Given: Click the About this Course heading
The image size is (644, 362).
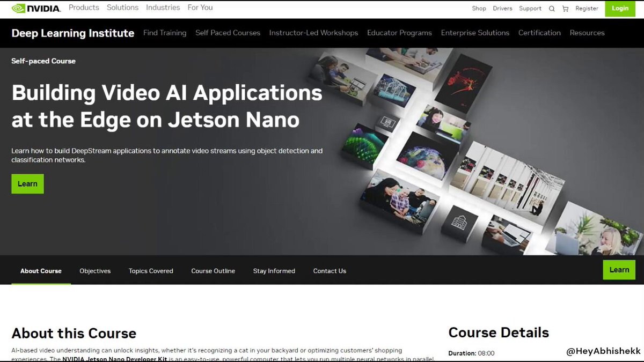Looking at the screenshot, I should [74, 334].
